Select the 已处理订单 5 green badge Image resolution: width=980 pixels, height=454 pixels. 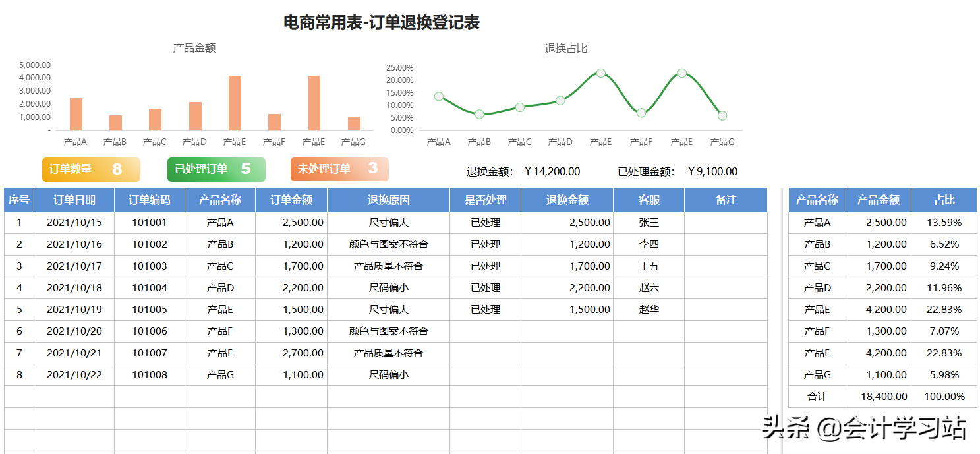pyautogui.click(x=216, y=169)
